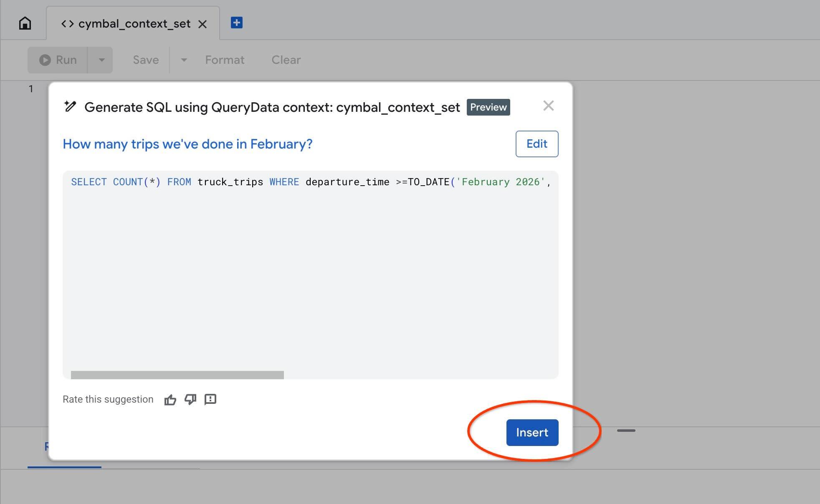This screenshot has width=820, height=504.
Task: Expand the Run options dropdown arrow
Action: coord(101,60)
